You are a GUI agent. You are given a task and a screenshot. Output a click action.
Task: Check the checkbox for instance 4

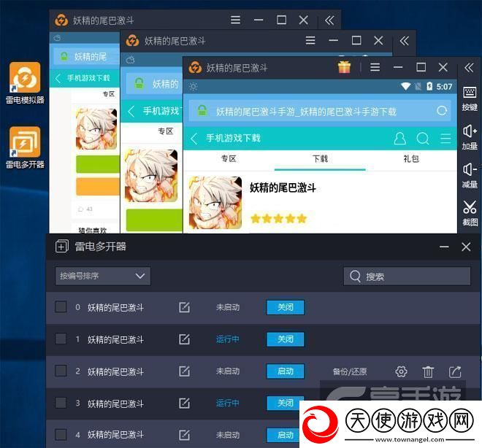pos(61,434)
